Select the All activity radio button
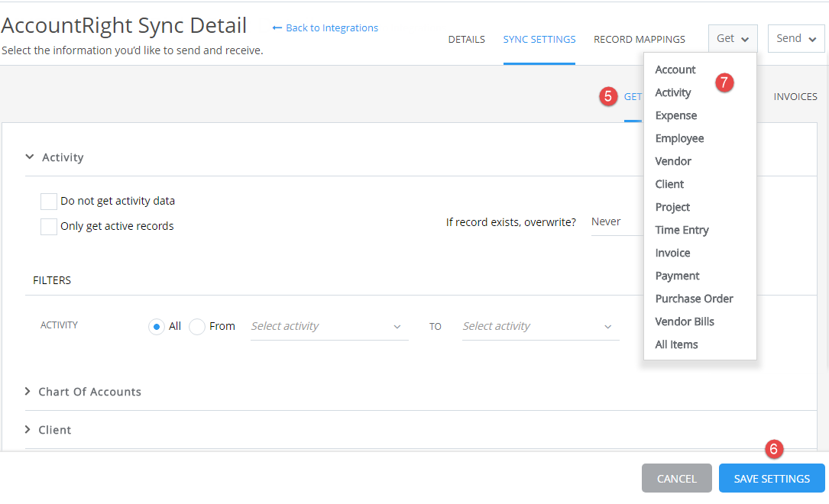Viewport: 829px width, 504px height. (x=157, y=327)
